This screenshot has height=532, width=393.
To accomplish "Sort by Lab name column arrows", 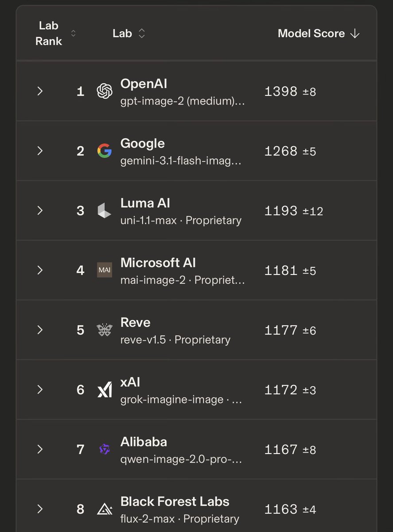I will point(142,34).
